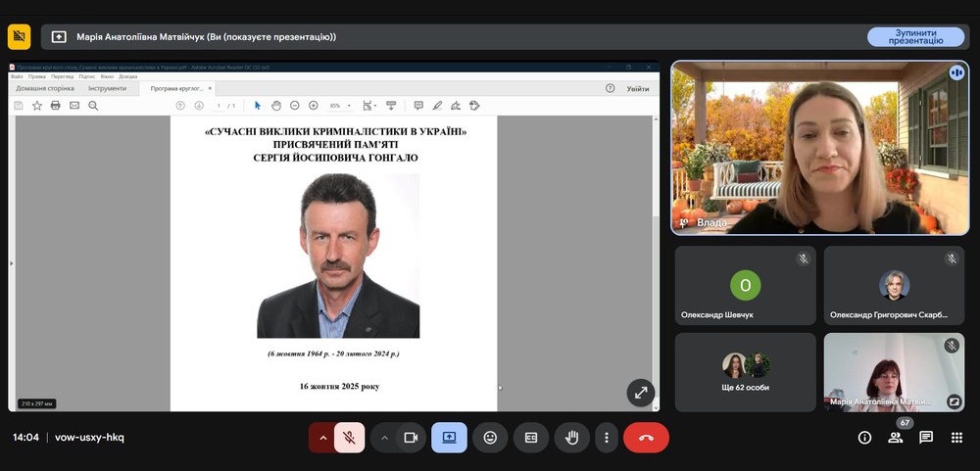Click the Увійти sign-in link in Acrobat
This screenshot has height=471, width=980.
coord(637,88)
